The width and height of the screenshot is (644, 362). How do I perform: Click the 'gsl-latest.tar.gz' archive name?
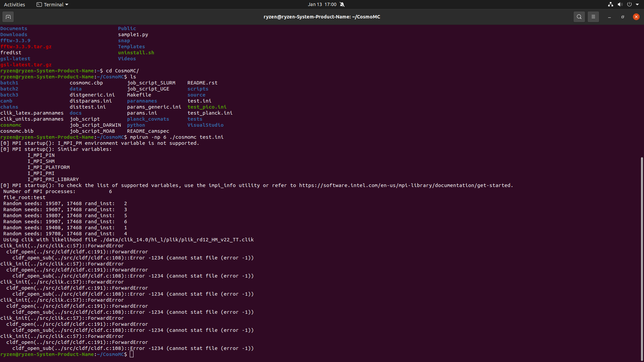pyautogui.click(x=26, y=65)
